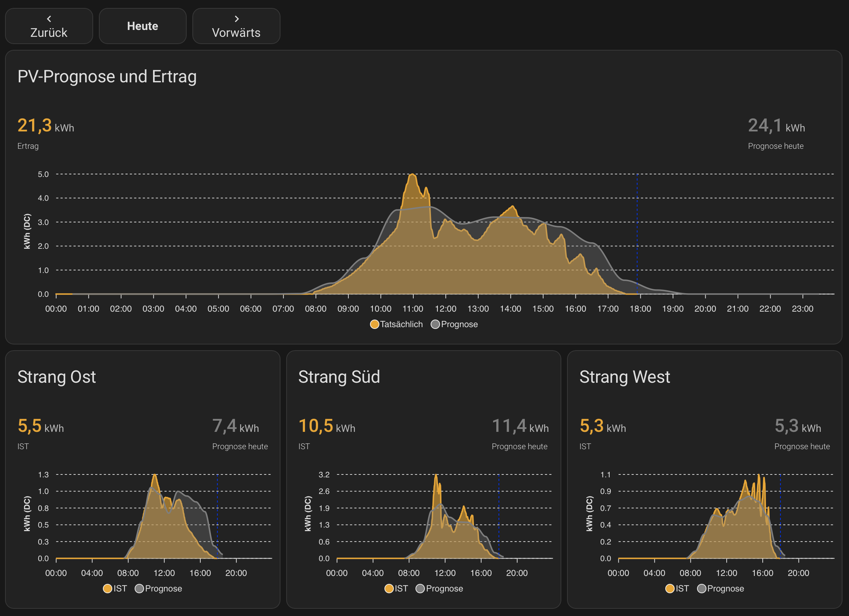Toggle IST legend in Strang Süd chart

401,588
